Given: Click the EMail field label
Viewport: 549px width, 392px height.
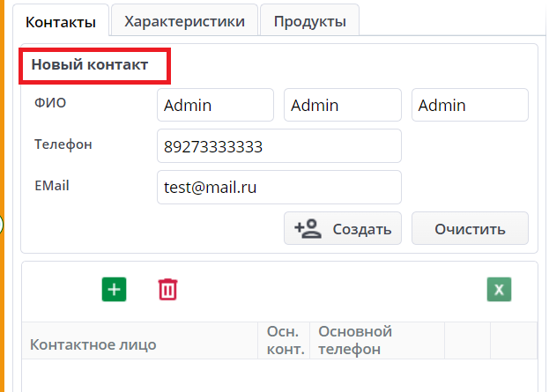Looking at the screenshot, I should click(52, 185).
